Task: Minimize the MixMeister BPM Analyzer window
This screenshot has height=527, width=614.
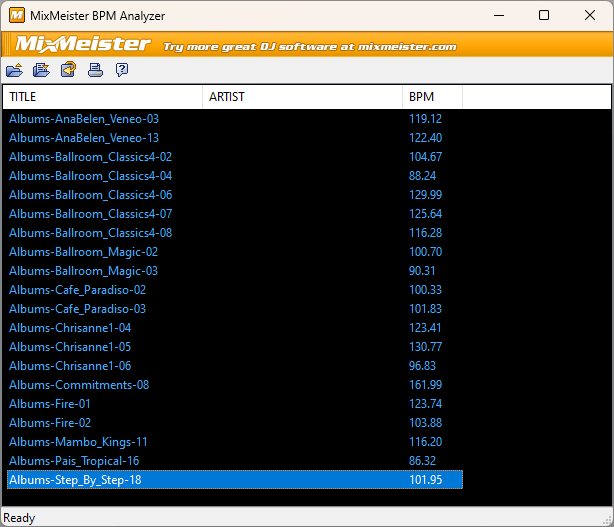Action: 499,16
